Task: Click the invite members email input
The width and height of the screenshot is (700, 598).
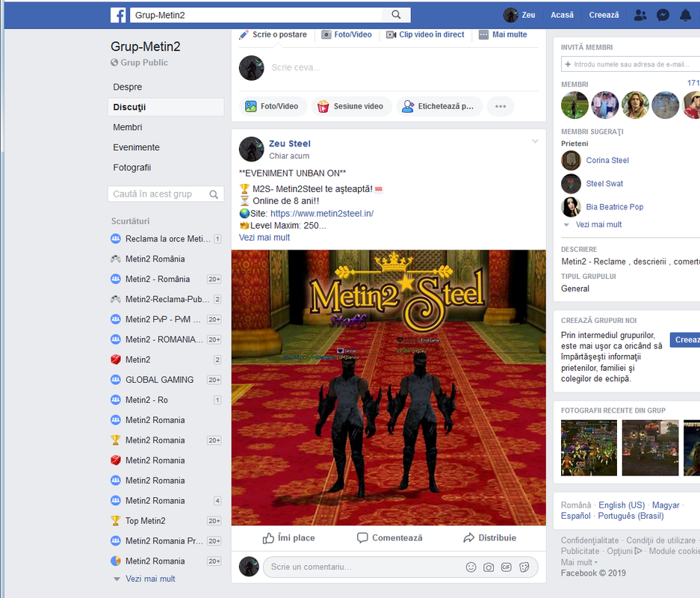Action: [631, 64]
